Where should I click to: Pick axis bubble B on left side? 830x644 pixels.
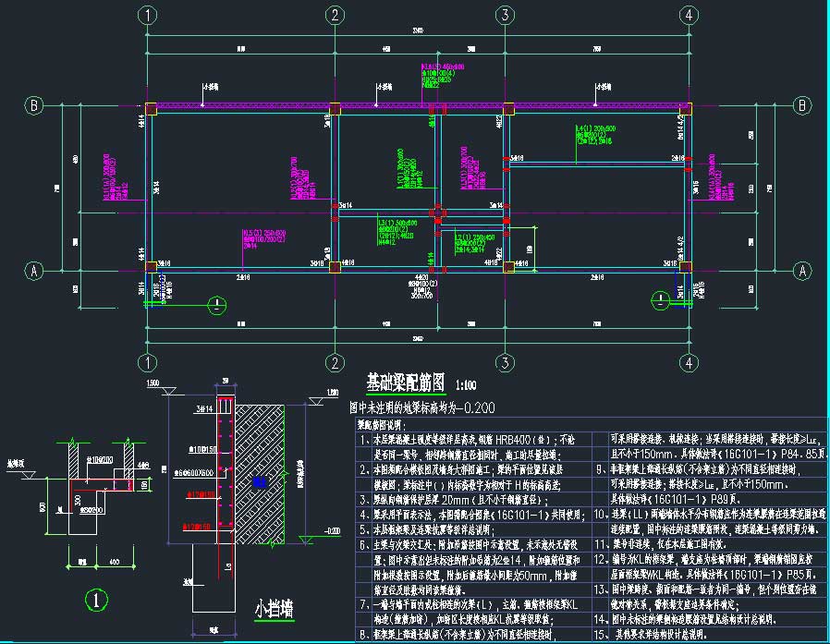(x=34, y=105)
